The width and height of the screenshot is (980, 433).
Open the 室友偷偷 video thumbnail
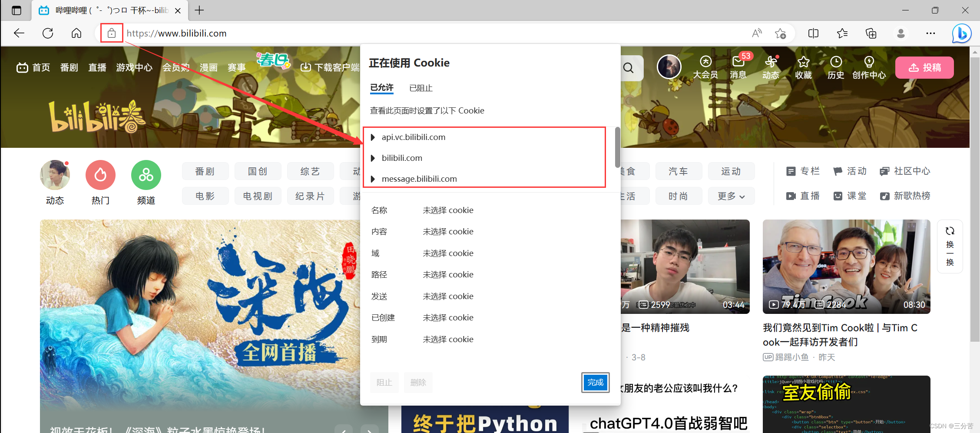[x=846, y=404]
